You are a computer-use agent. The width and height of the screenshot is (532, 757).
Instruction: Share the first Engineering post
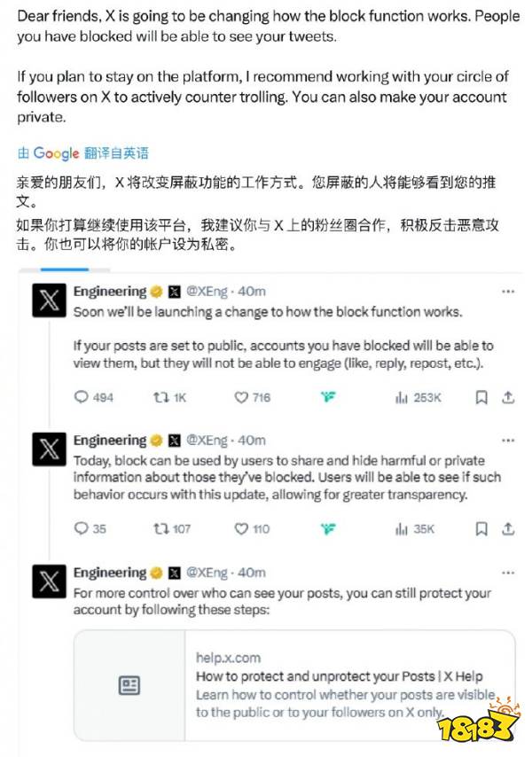[x=508, y=397]
